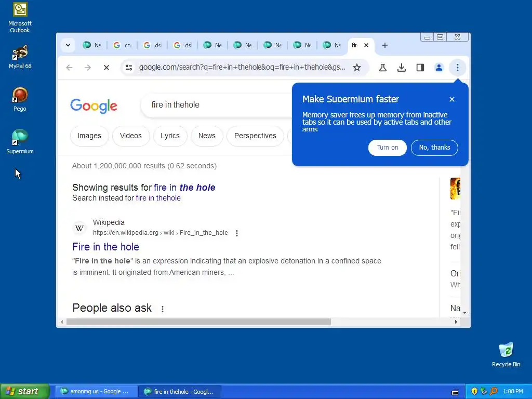Click the horizontal scrollbar thumb
Image resolution: width=532 pixels, height=399 pixels.
coord(198,322)
